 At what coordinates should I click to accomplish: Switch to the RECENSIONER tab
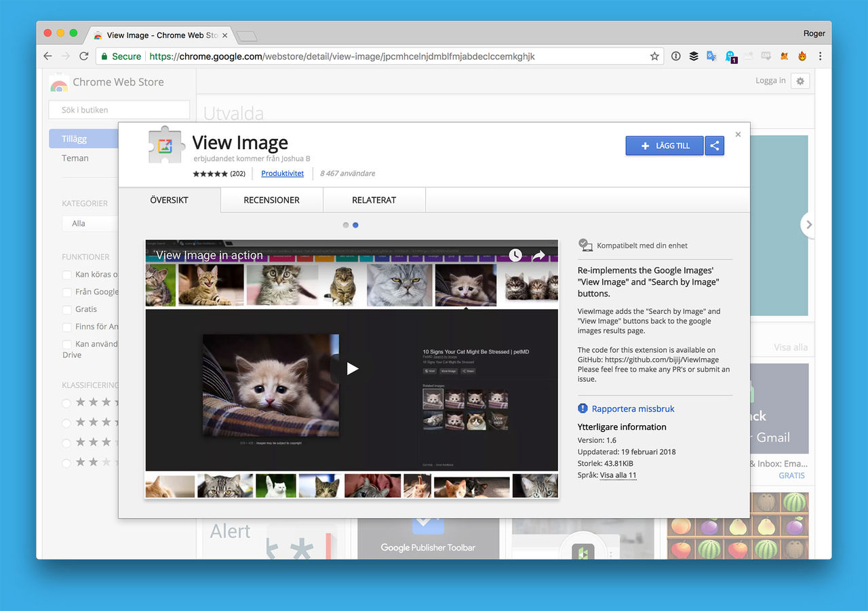pyautogui.click(x=271, y=200)
